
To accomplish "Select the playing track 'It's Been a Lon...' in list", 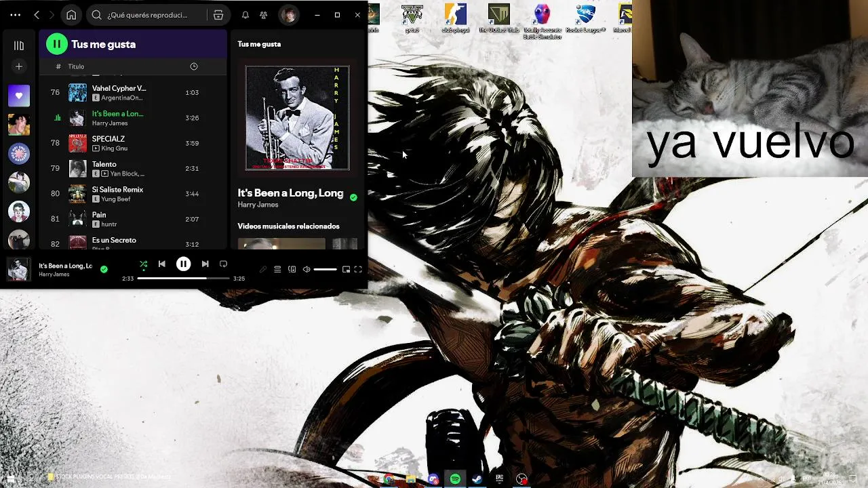I will [133, 118].
